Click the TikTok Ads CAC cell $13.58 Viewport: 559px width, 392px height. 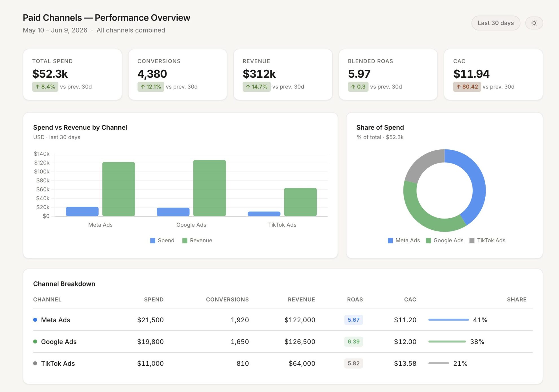[x=405, y=363]
